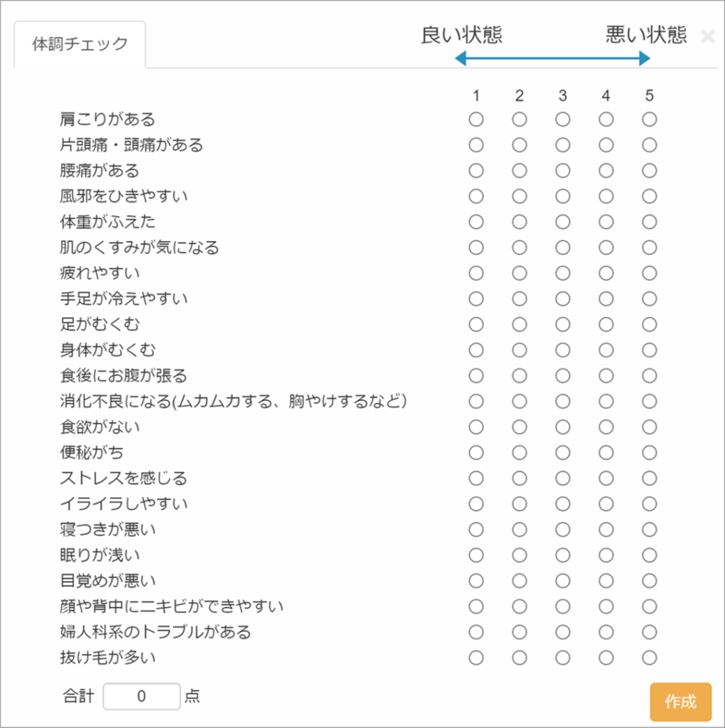Select rating 2 for 足がむくむ
The width and height of the screenshot is (725, 728).
pyautogui.click(x=520, y=324)
